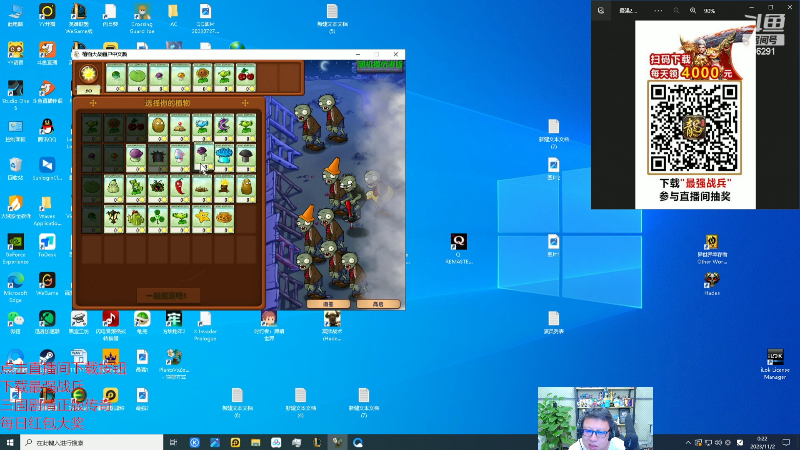The image size is (800, 450).
Task: Open the WeGame desktop shortcut
Action: click(x=47, y=284)
